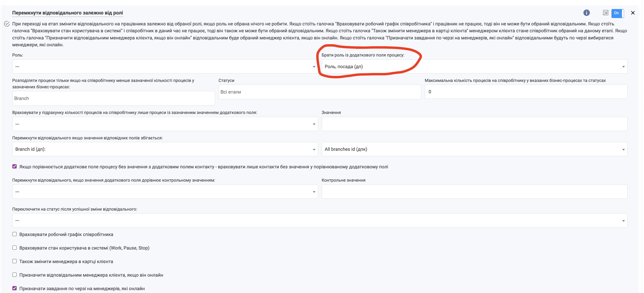The width and height of the screenshot is (644, 293).
Task: Check 'Також змінити менеджера в картці клієнта'
Action: (x=14, y=261)
